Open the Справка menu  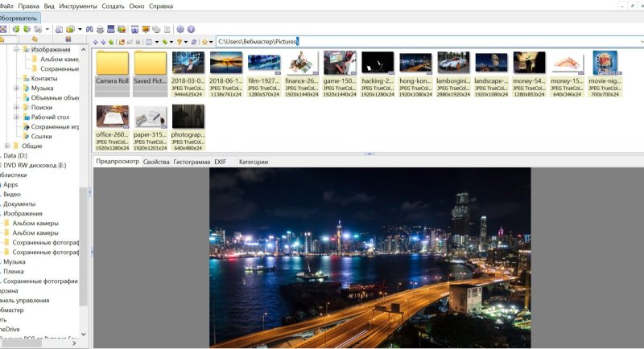point(161,6)
